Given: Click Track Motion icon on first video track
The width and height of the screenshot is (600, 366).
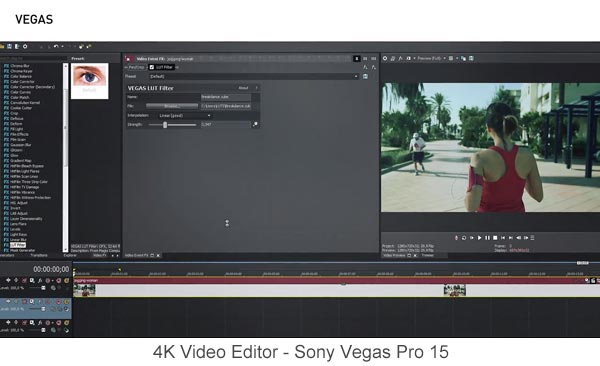Looking at the screenshot, I should 32,280.
